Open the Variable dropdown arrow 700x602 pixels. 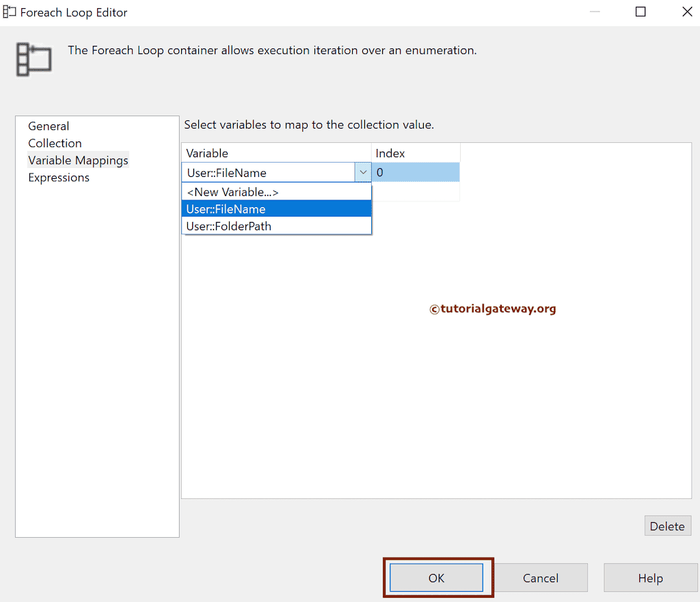363,172
